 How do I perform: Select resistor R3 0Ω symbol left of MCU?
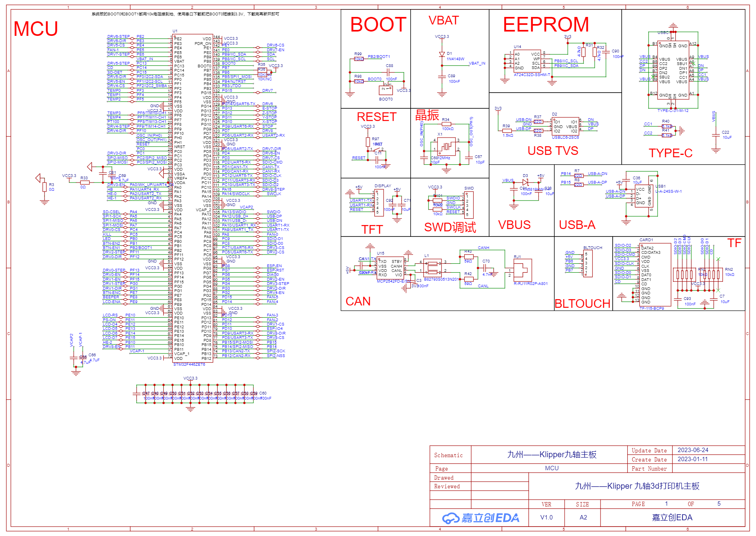(44, 187)
